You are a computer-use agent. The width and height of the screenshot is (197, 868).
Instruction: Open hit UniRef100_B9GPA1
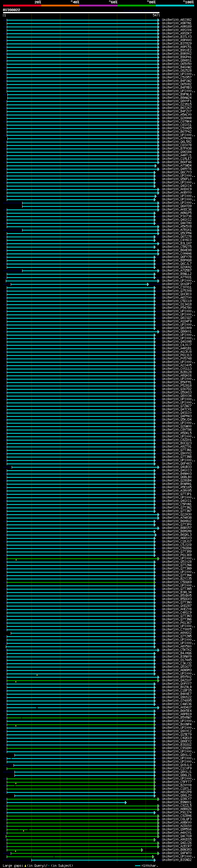point(177,57)
